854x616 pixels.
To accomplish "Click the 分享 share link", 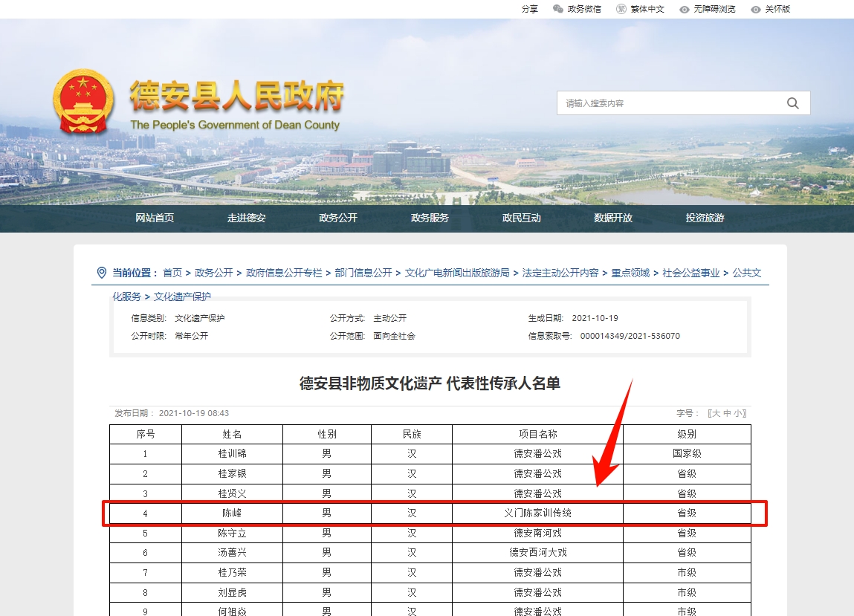I will coord(529,9).
